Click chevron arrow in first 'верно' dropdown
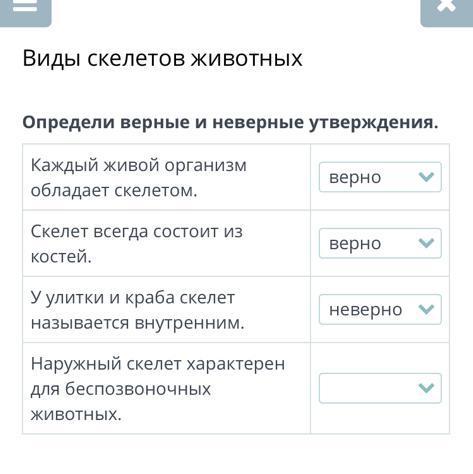473x474 pixels. pos(426,177)
